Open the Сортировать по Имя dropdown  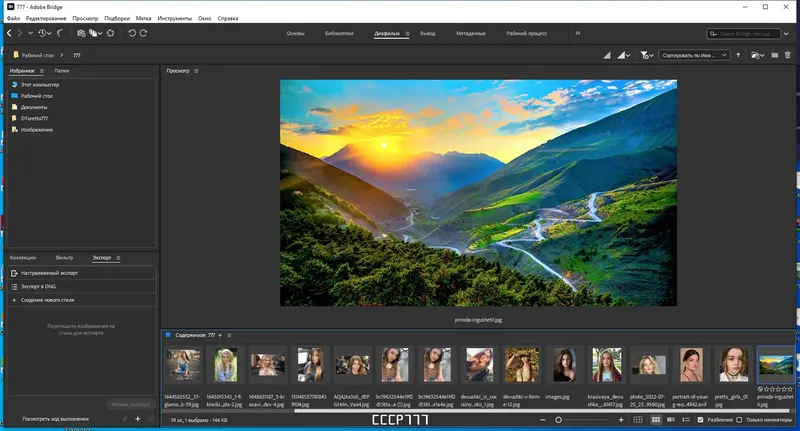tap(694, 55)
